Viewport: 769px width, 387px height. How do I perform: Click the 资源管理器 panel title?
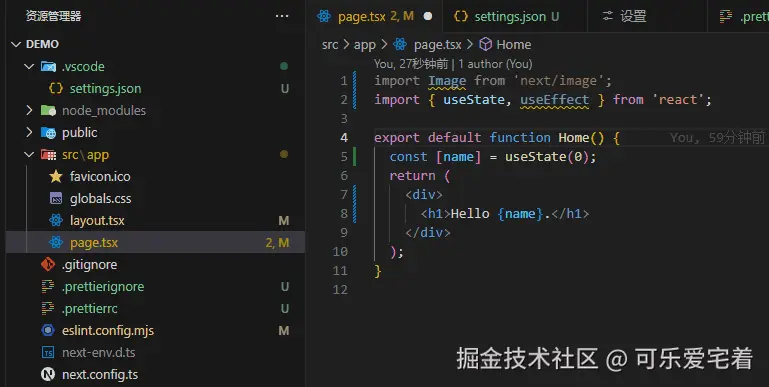pyautogui.click(x=53, y=16)
